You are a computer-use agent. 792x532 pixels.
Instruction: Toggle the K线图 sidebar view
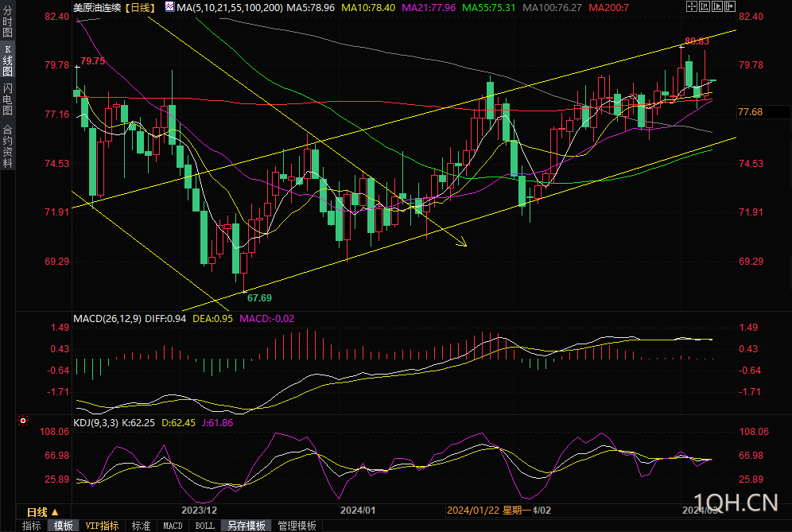point(7,60)
